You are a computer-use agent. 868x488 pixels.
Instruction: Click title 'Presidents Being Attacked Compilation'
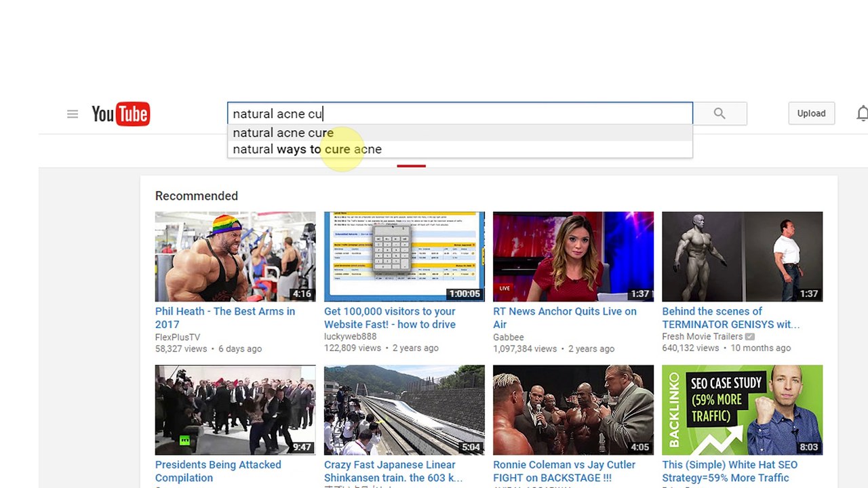tap(218, 471)
